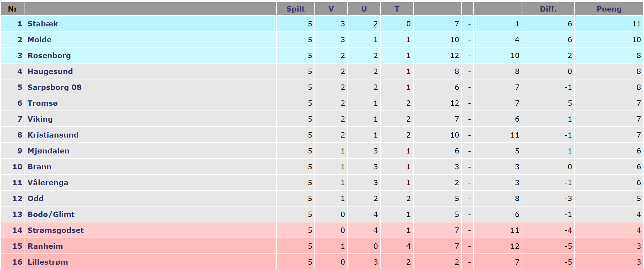Open the Stabæk team link
644x269 pixels.
[43, 24]
